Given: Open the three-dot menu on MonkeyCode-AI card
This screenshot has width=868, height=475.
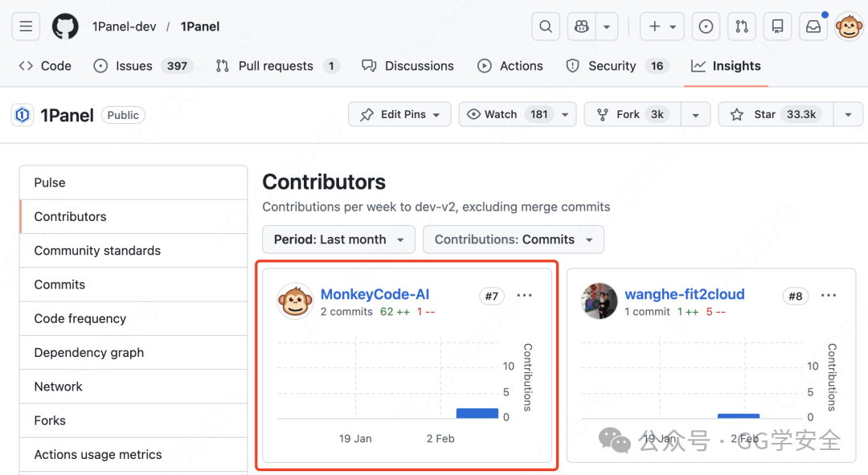Looking at the screenshot, I should point(524,296).
